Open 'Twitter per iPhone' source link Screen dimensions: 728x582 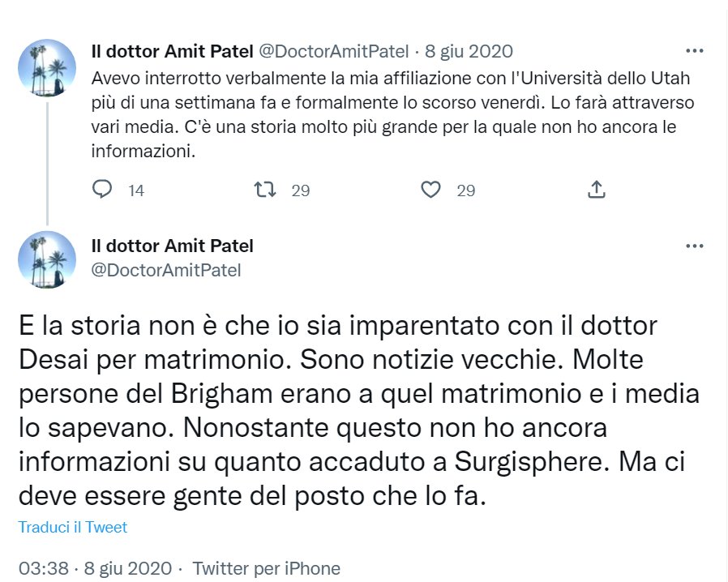[267, 568]
